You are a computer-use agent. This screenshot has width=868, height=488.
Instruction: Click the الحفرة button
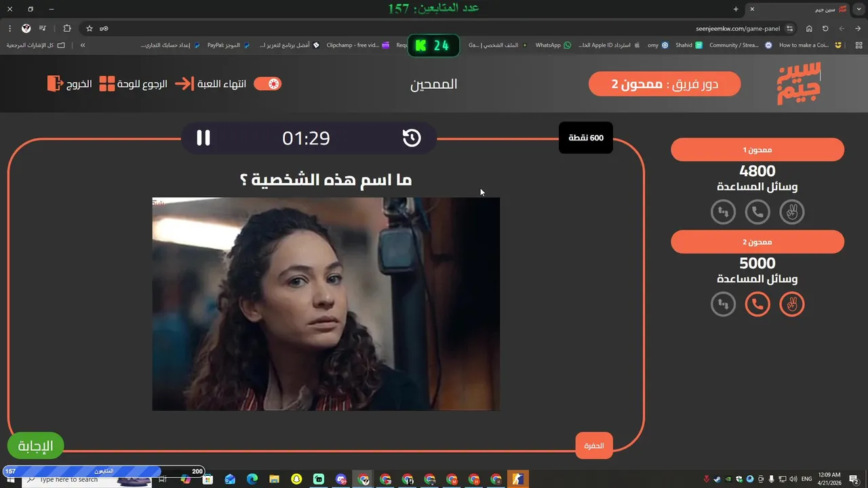(x=594, y=446)
